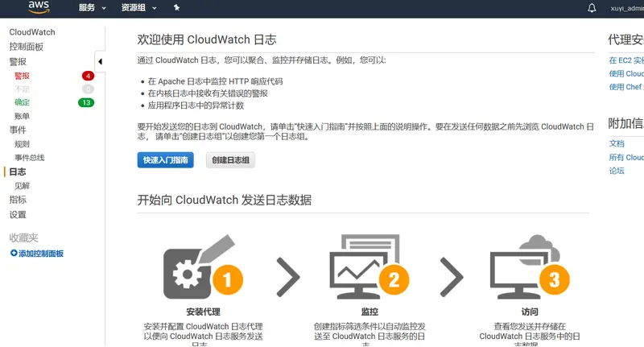Image resolution: width=644 pixels, height=347 pixels.
Task: Open 设置 in the sidebar
Action: coord(18,215)
